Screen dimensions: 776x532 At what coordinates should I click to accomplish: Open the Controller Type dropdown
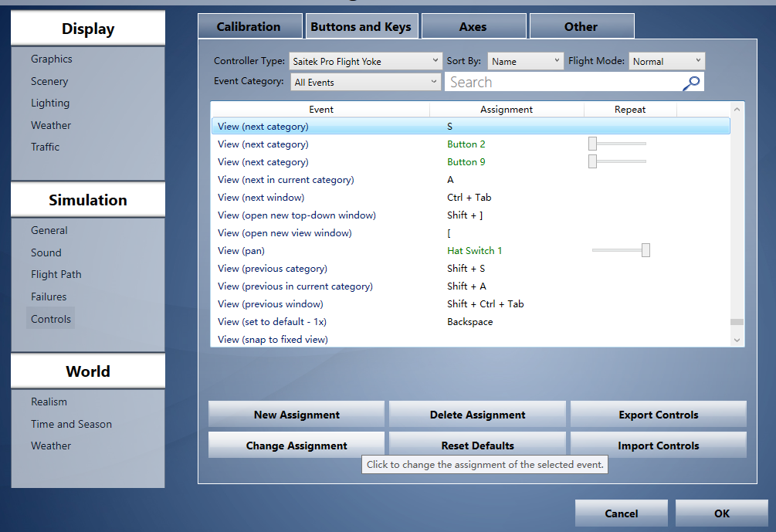tap(365, 61)
